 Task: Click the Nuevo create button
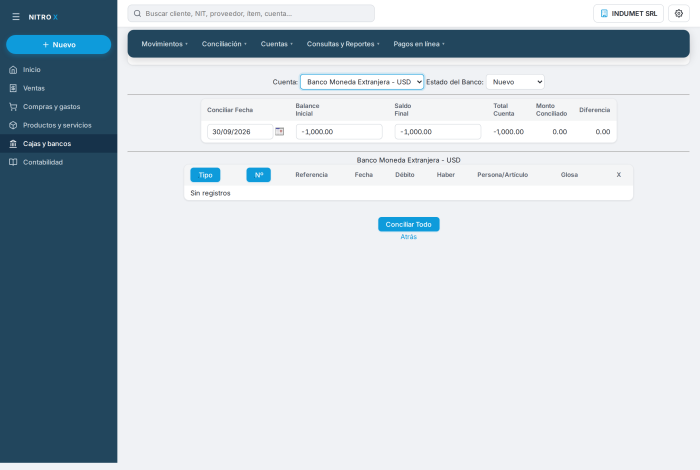click(58, 45)
